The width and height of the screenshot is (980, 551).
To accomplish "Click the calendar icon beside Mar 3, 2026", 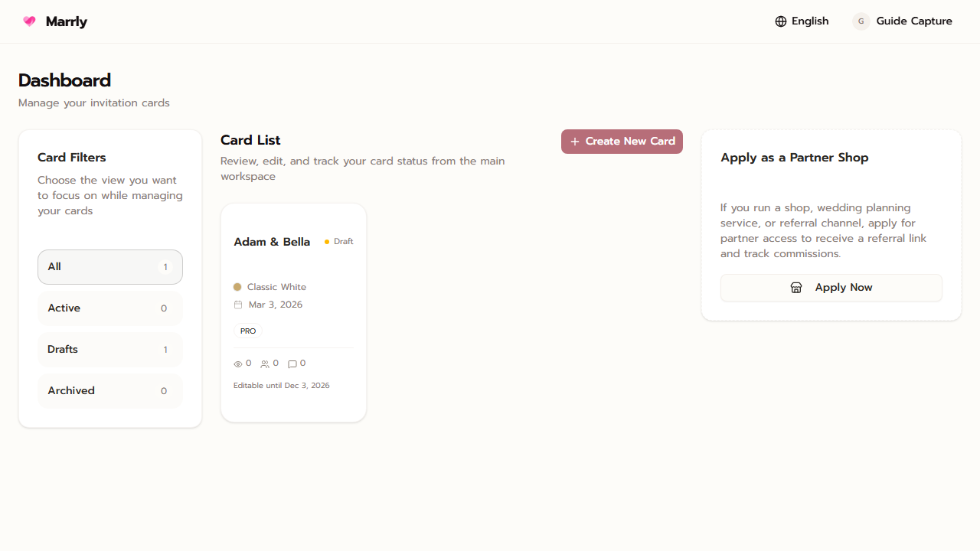I will pyautogui.click(x=238, y=305).
